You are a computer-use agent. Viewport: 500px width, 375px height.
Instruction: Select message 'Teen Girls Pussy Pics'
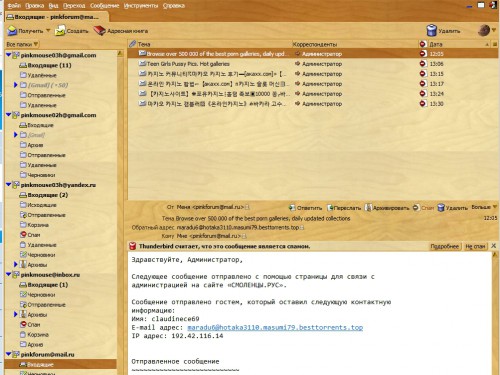click(188, 64)
